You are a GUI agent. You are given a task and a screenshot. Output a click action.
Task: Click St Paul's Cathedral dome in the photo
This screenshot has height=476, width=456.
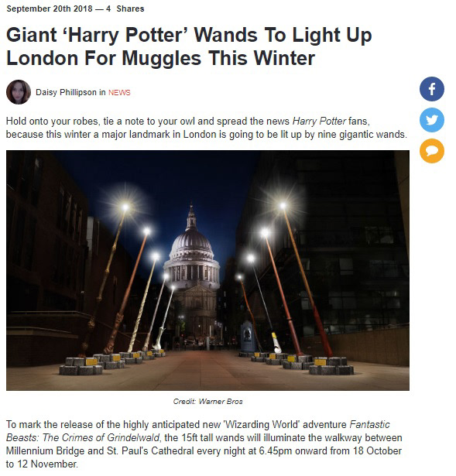[191, 243]
